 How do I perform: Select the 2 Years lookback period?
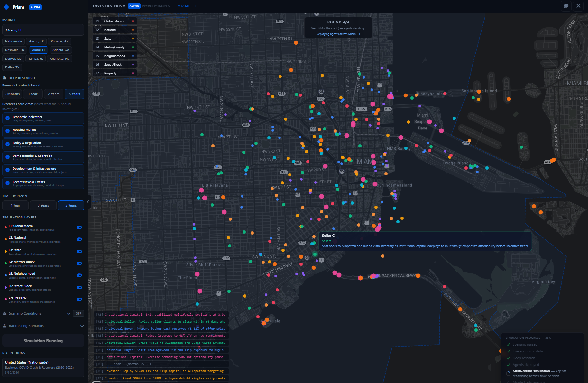pyautogui.click(x=53, y=94)
